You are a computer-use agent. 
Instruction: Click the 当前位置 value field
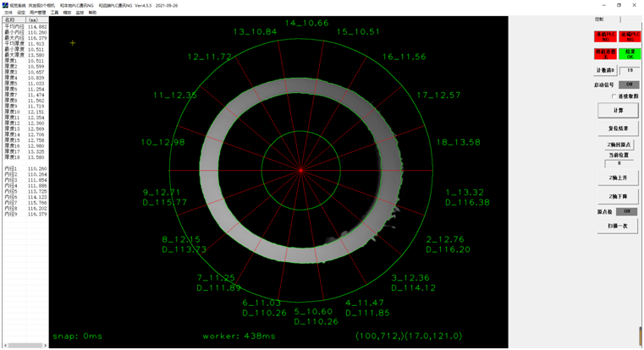point(618,163)
